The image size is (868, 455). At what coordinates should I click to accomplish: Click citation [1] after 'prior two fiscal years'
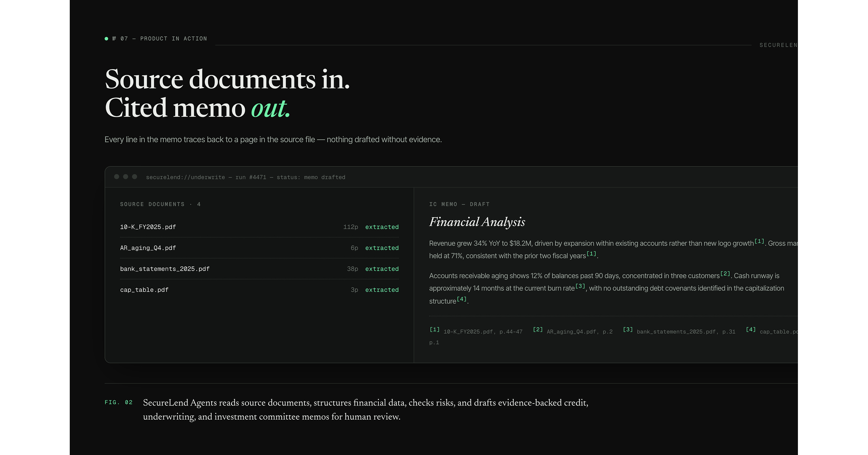point(591,254)
